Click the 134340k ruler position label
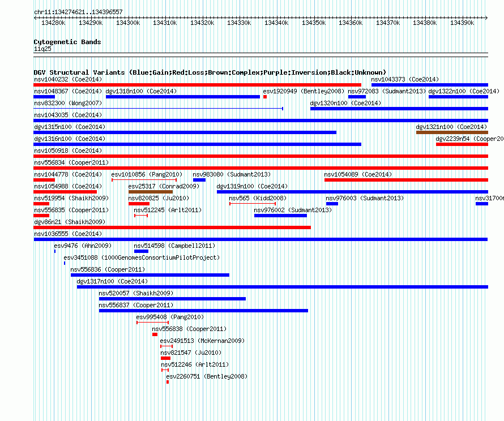 (x=276, y=23)
